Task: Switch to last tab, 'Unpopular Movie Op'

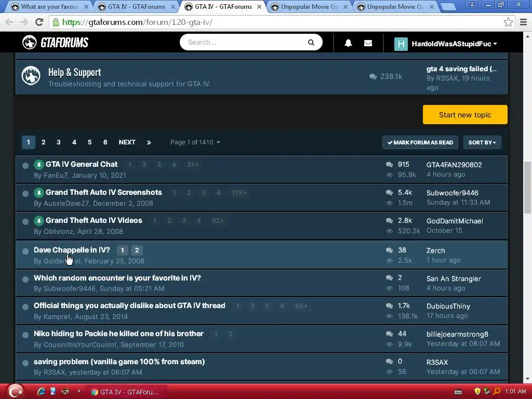Action: coord(395,6)
